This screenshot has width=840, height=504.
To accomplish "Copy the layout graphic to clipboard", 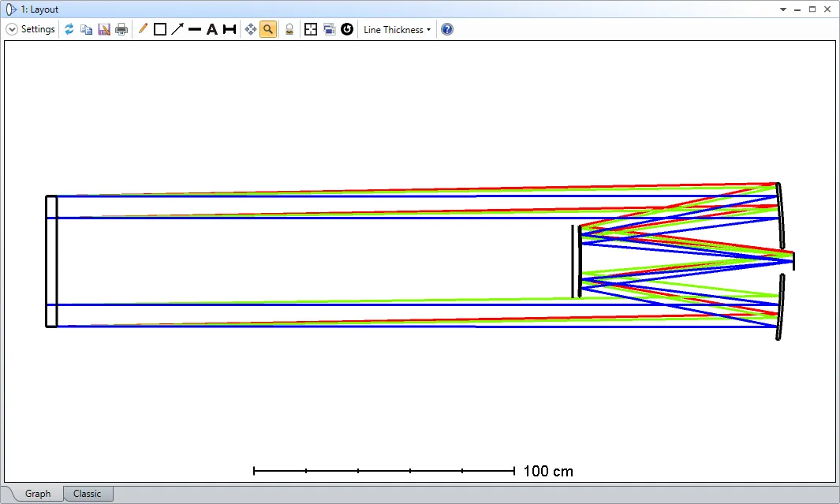I will coord(87,29).
